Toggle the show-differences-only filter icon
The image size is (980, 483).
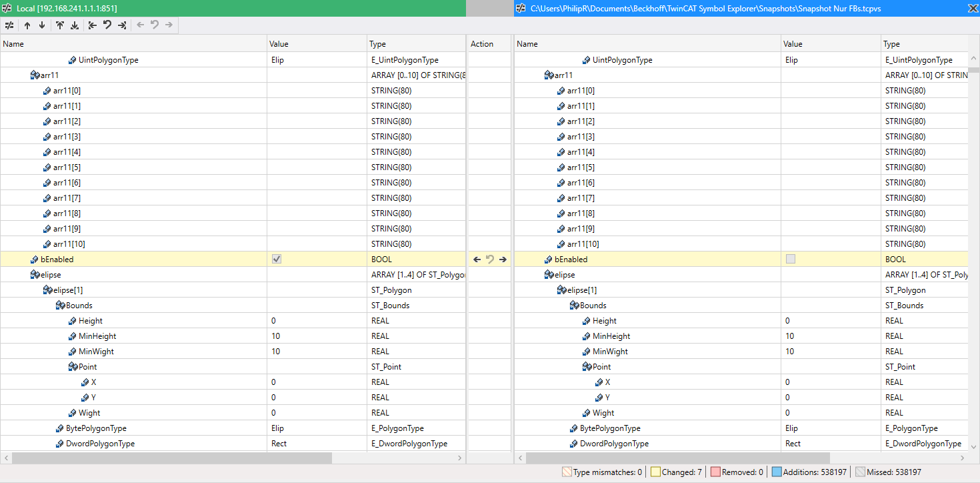pyautogui.click(x=9, y=25)
